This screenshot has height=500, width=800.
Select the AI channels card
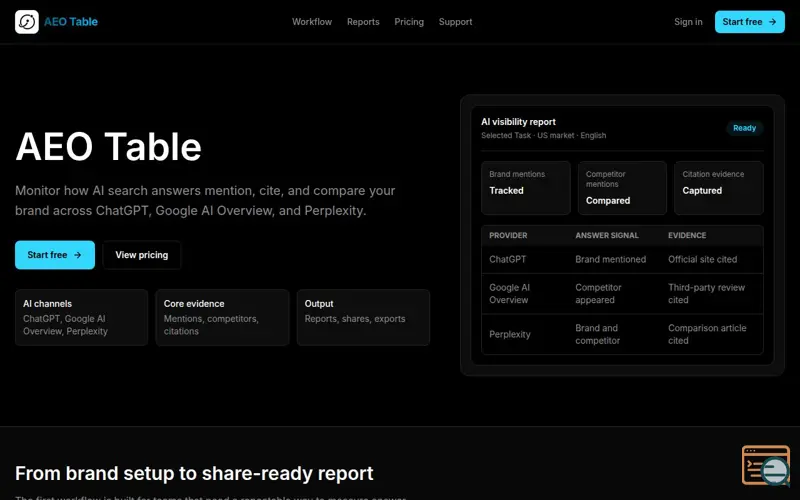[82, 317]
